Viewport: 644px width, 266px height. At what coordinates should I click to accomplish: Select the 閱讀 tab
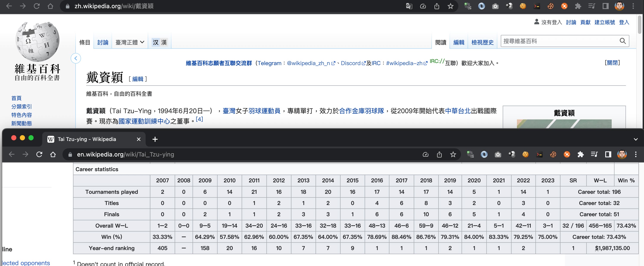point(441,42)
